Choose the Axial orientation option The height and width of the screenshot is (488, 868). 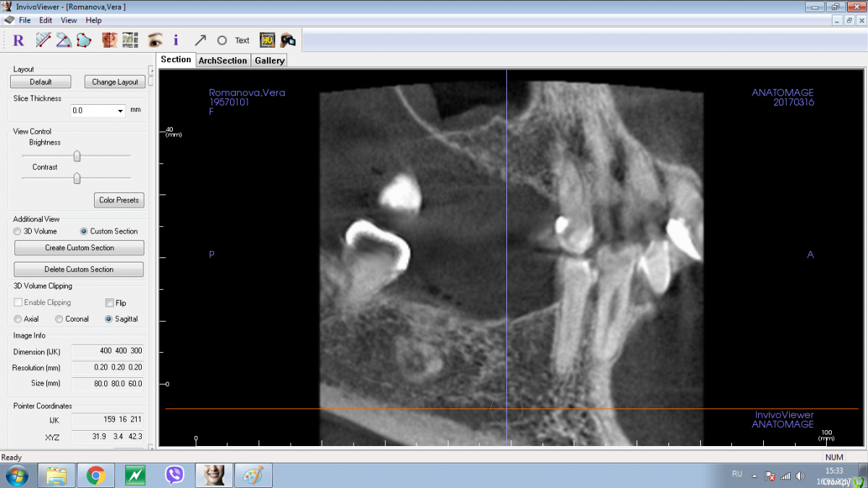point(18,319)
